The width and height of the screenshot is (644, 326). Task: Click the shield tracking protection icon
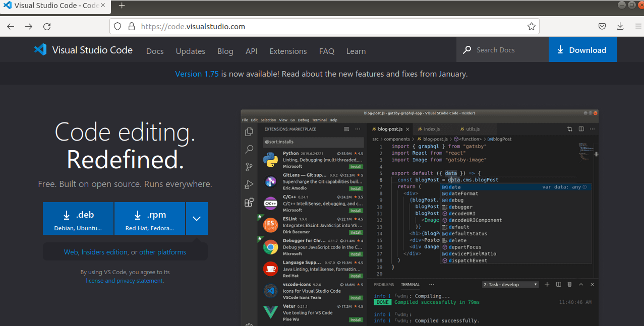pyautogui.click(x=118, y=26)
